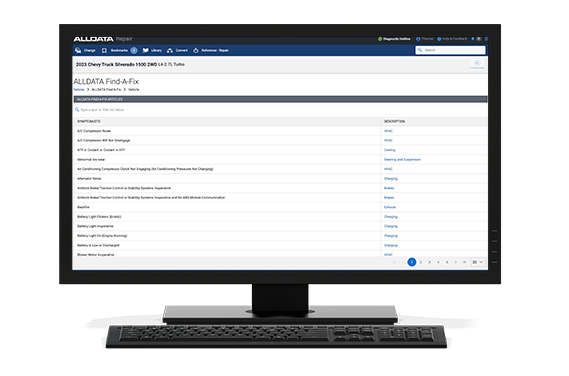Screen dimensions: 569x376
Task: Open the Library book icon
Action: [146, 50]
